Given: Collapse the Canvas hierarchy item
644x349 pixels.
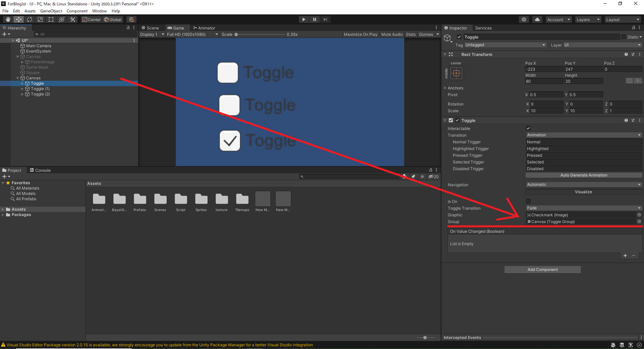Looking at the screenshot, I should [18, 78].
